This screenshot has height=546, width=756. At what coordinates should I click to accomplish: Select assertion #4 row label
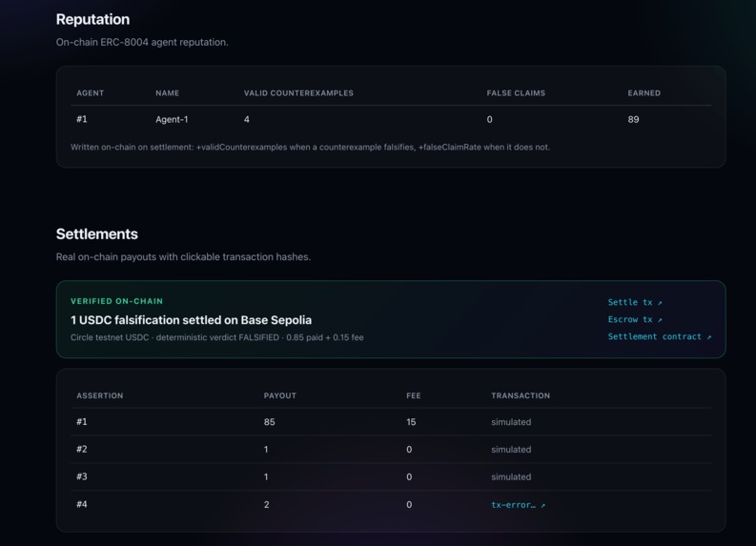[x=82, y=504]
